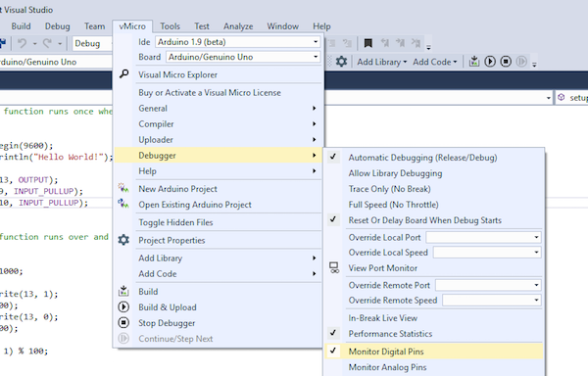Click the Project Properties gear icon
The width and height of the screenshot is (588, 376).
coord(123,240)
